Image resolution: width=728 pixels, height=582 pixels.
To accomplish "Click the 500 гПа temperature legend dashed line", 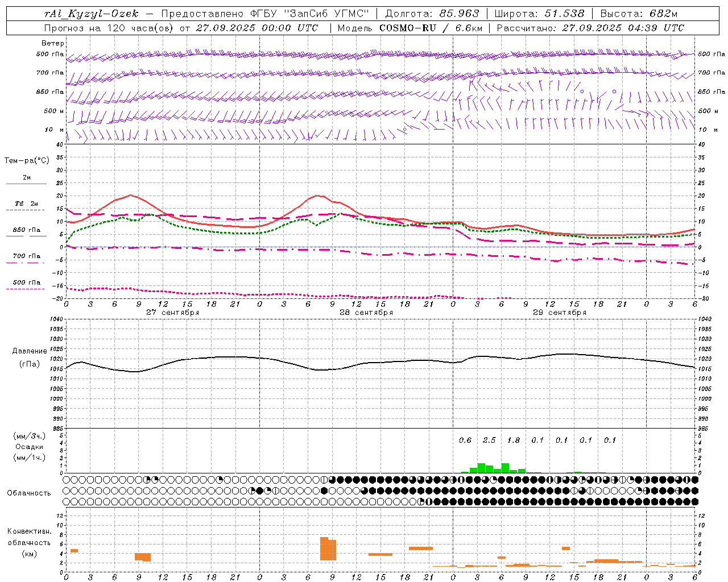I will (x=25, y=289).
